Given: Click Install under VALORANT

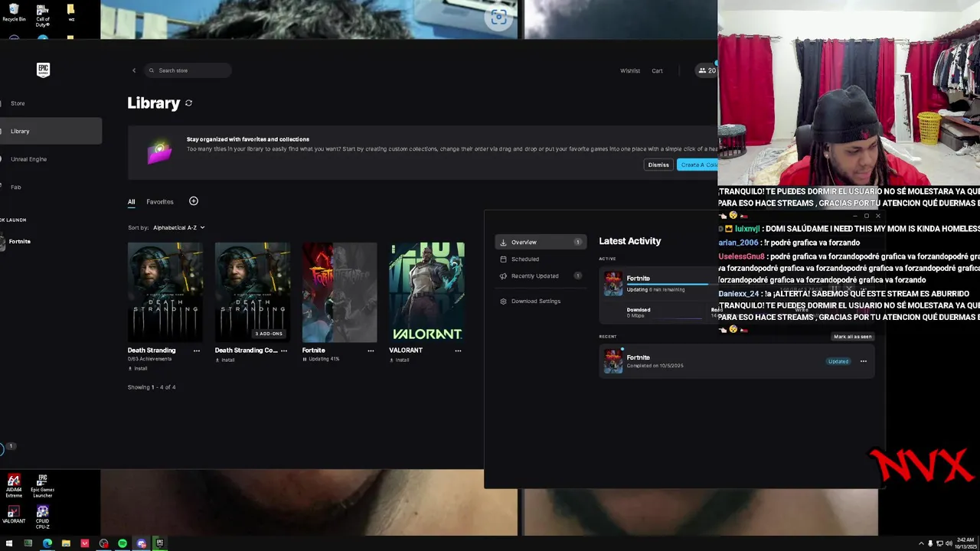Looking at the screenshot, I should (400, 360).
